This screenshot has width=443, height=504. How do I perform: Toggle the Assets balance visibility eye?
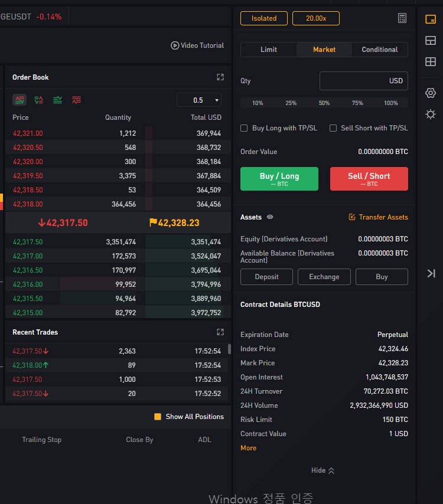coord(270,217)
